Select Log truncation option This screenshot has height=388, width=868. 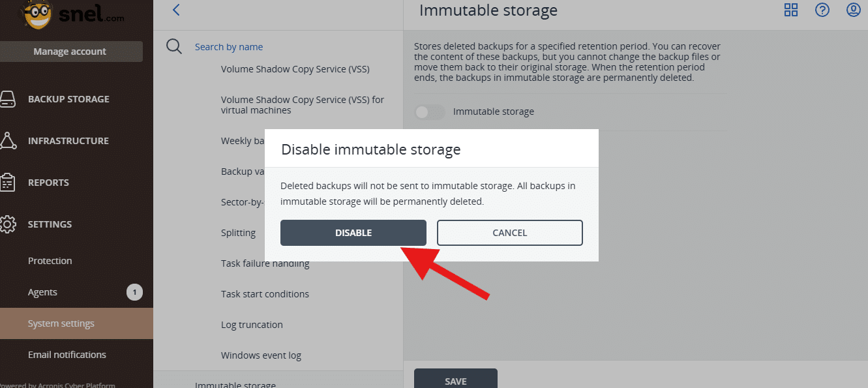coord(252,325)
